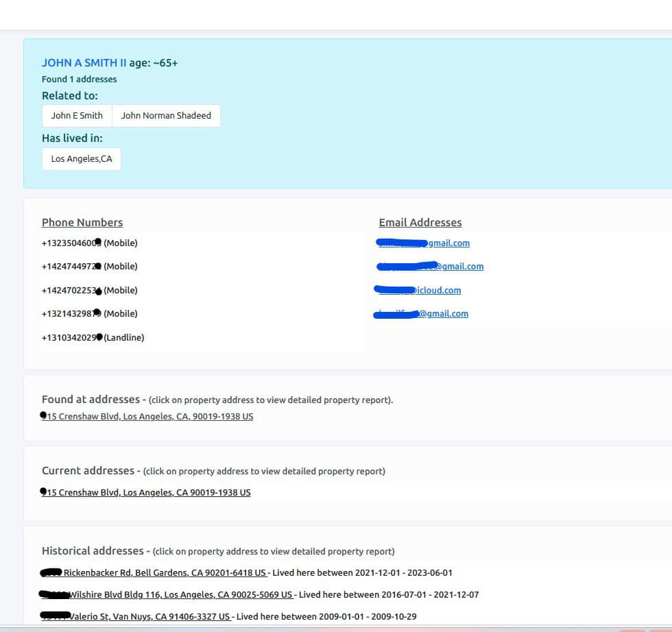Select the John Norman Shadeed relative button
The image size is (672, 632).
[166, 116]
